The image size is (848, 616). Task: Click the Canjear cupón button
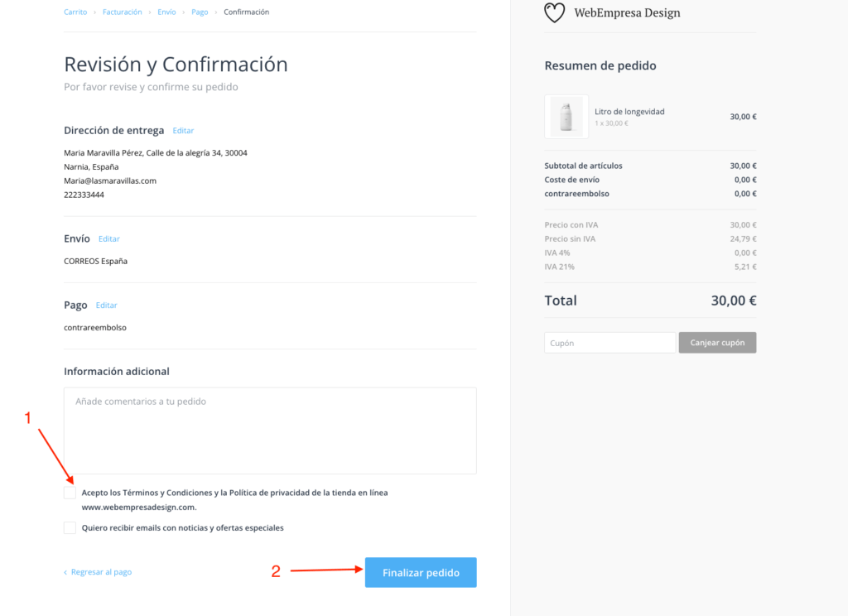pyautogui.click(x=717, y=343)
